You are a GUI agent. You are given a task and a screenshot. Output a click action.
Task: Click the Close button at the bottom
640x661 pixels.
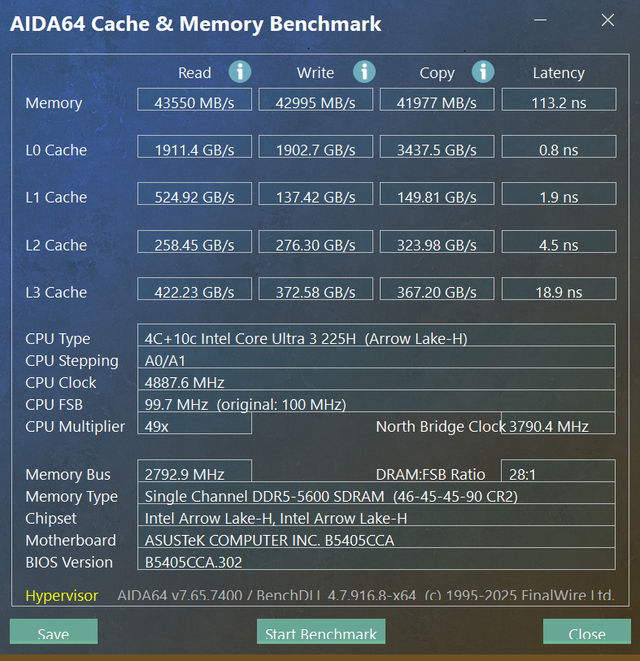[587, 631]
